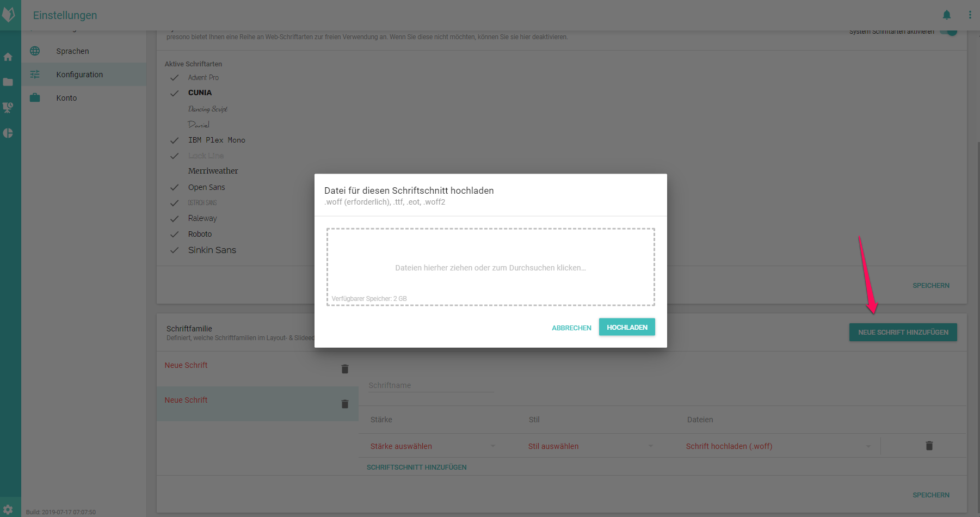Open the Sprachen settings menu item
Screen dimensions: 980x517
point(72,51)
